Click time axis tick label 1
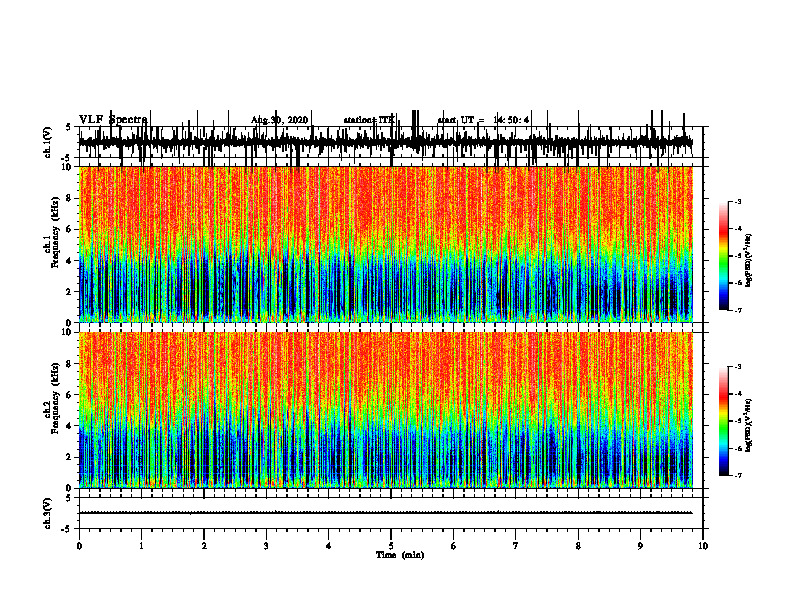 click(141, 546)
